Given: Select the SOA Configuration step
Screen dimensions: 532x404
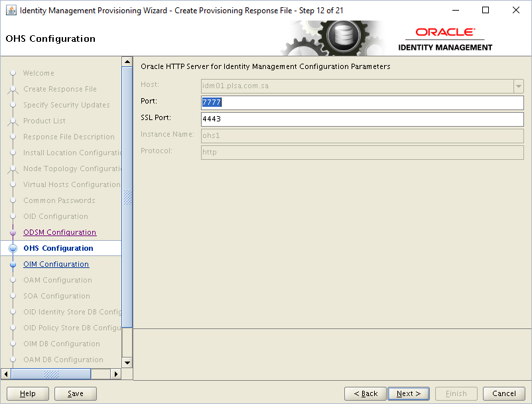Looking at the screenshot, I should 58,296.
